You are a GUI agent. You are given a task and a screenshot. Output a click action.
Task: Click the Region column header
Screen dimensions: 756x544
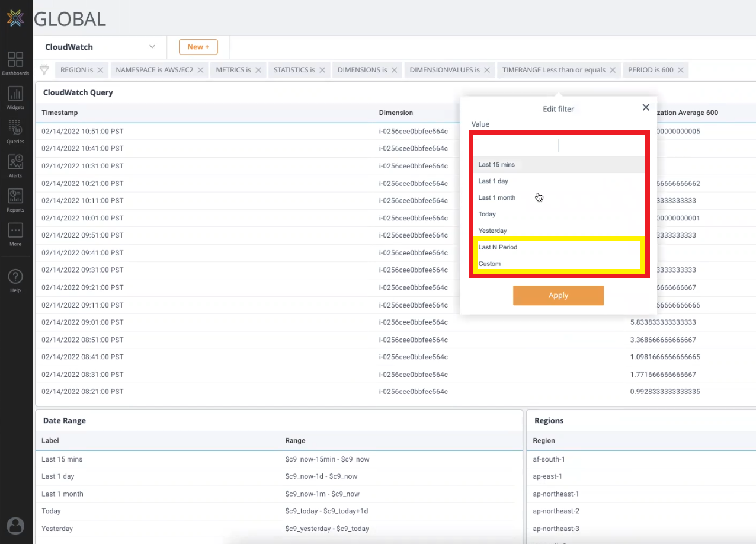click(x=544, y=441)
